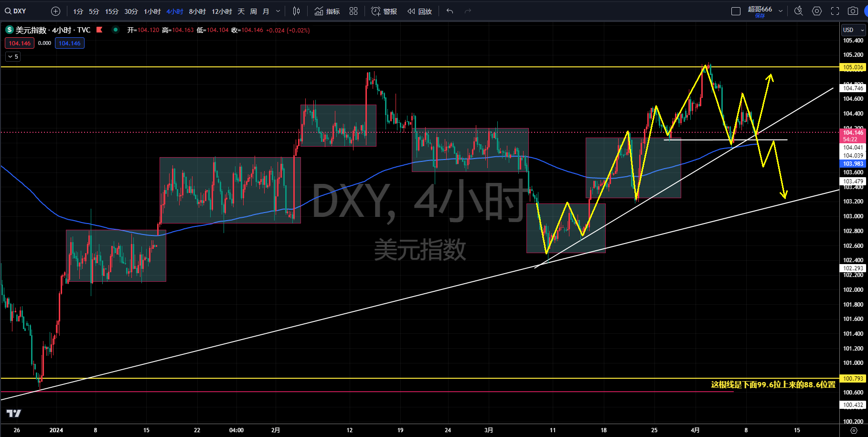Click the 54:22 countdown label
The image size is (868, 437).
[x=850, y=139]
